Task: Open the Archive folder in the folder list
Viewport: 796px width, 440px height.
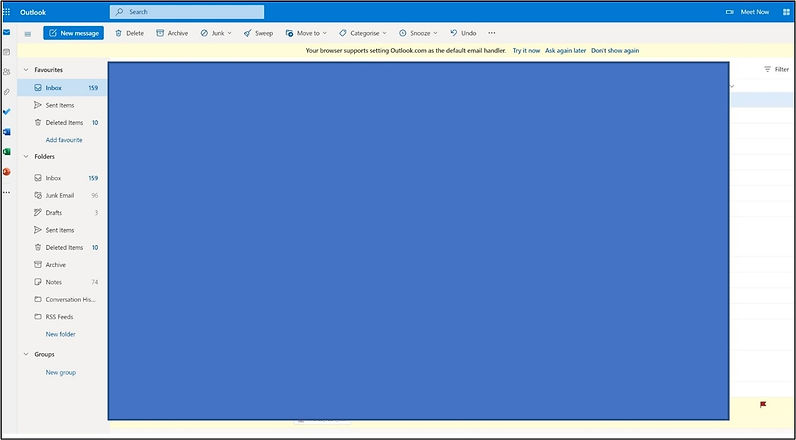Action: point(62,265)
